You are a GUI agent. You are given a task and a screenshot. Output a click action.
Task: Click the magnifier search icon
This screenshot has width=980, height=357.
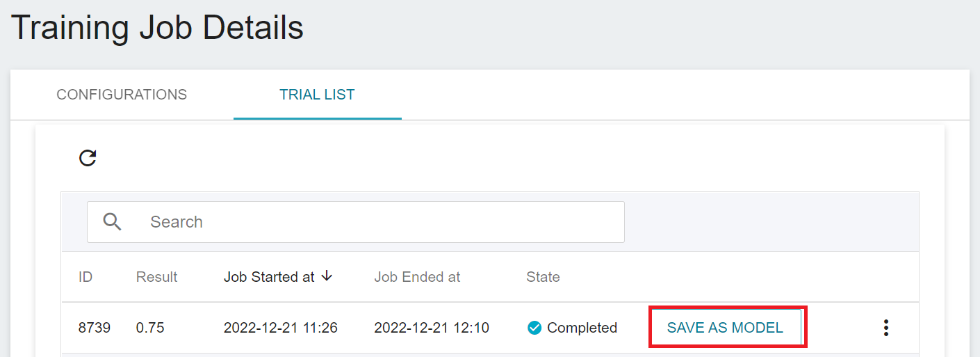coord(113,221)
